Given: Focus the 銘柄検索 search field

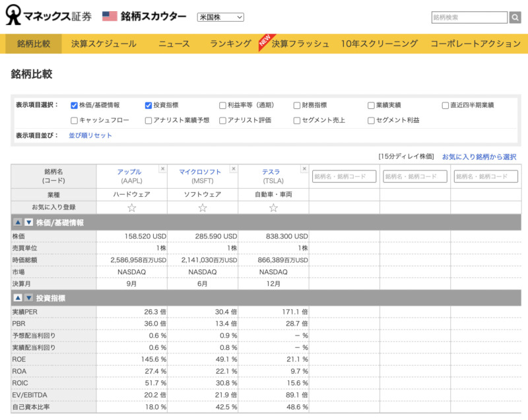Looking at the screenshot, I should tap(469, 17).
